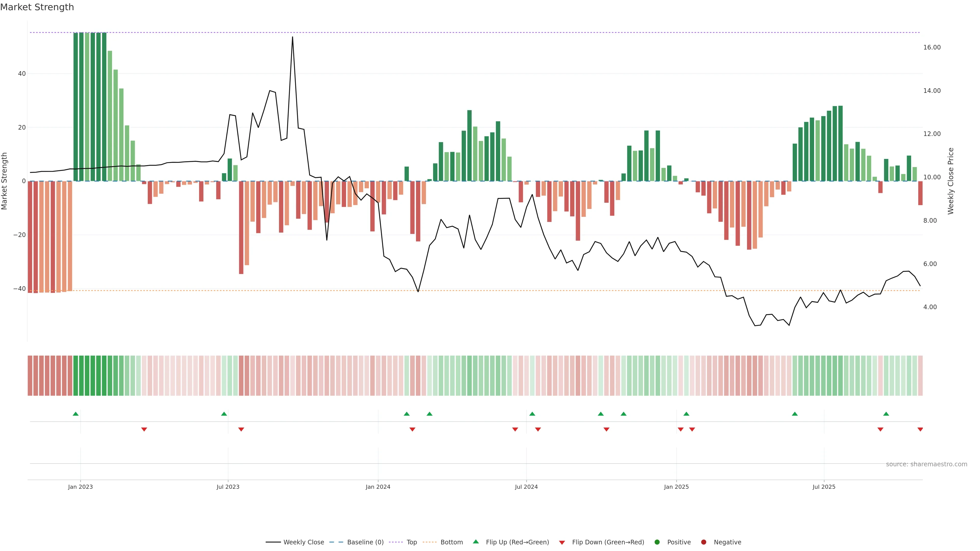Click the Jan 2024 x-axis label
The height and width of the screenshot is (551, 980).
(x=378, y=487)
